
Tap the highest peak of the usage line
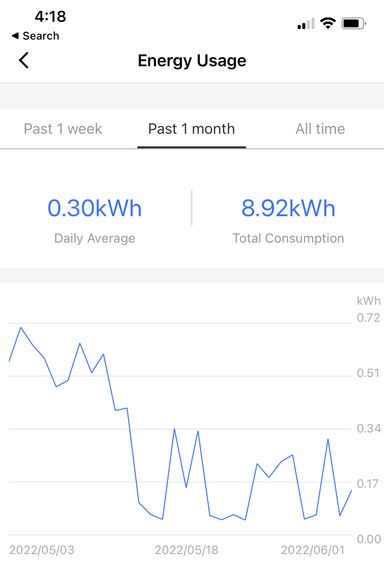click(x=21, y=328)
